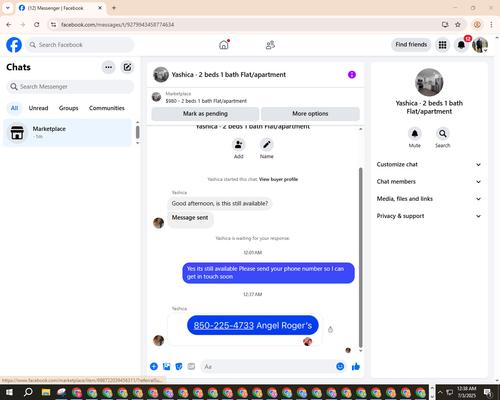
Task: Open the Marketplace chat in list
Action: 68,133
